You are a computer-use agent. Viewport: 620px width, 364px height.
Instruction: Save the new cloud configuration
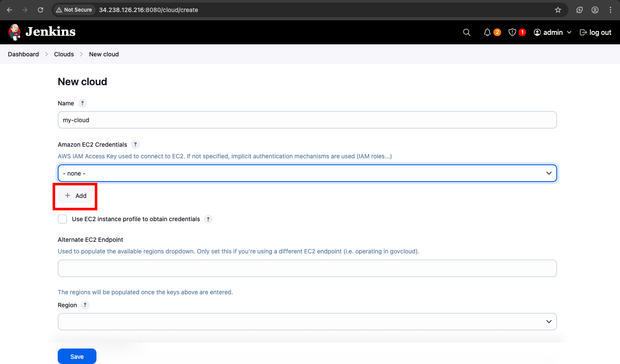[77, 357]
